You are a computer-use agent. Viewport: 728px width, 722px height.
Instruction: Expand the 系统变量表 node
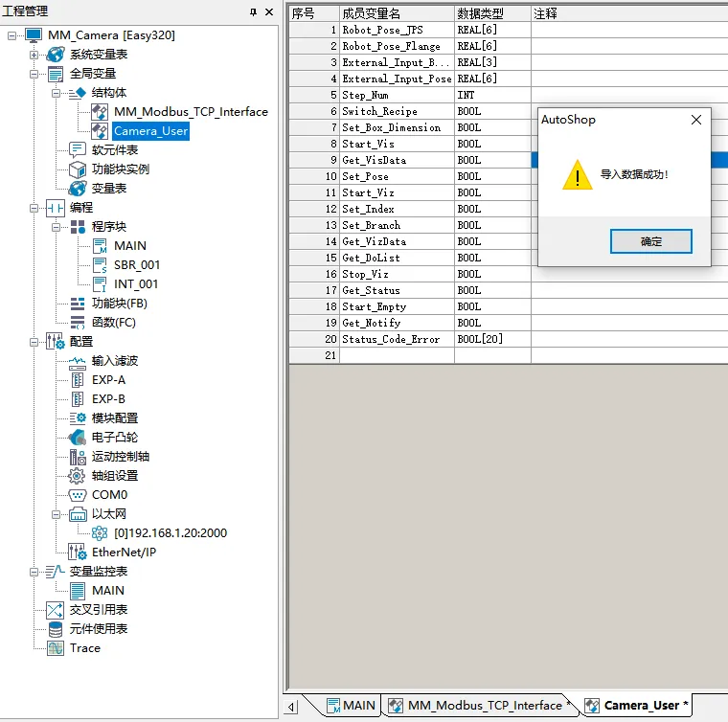click(34, 55)
